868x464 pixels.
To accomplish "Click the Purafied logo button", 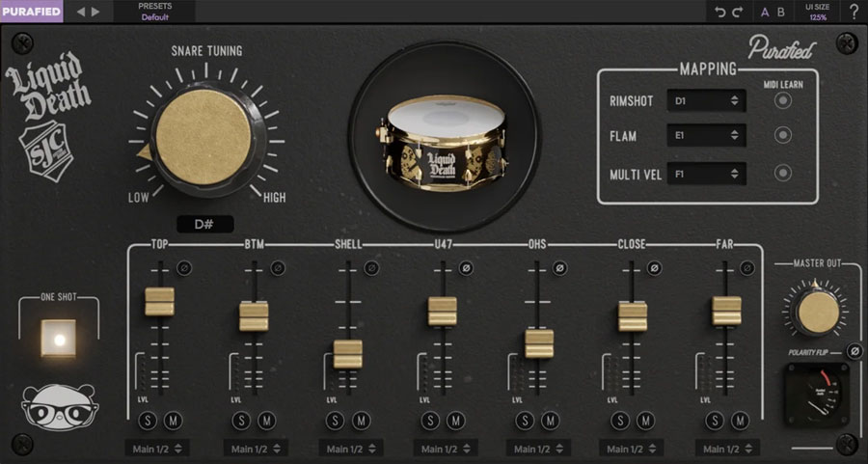I will [31, 12].
